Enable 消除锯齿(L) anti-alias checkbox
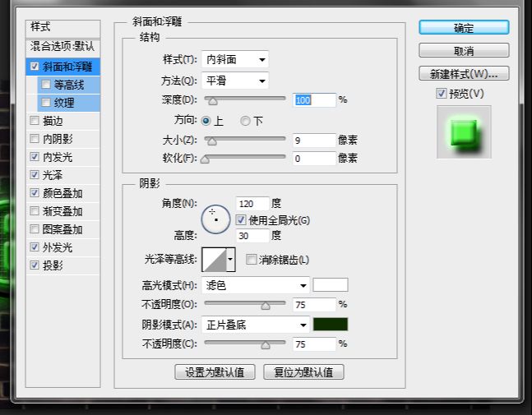The image size is (532, 415). click(251, 260)
